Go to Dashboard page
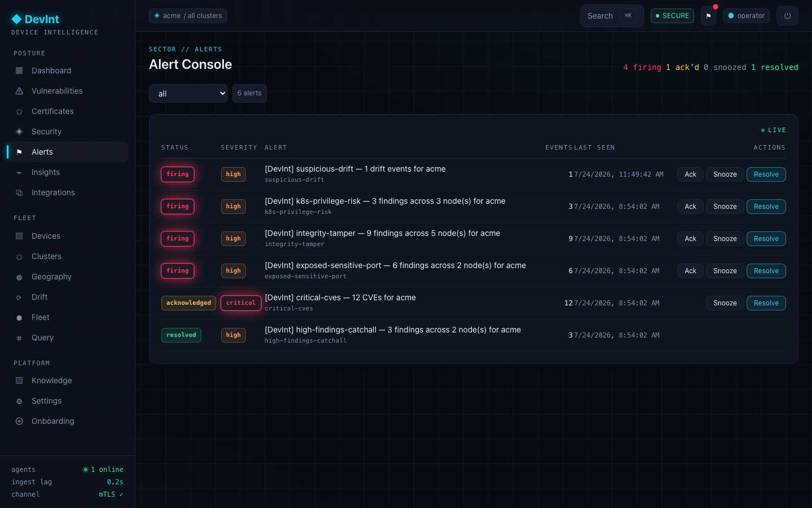Image resolution: width=812 pixels, height=508 pixels. (x=68, y=71)
